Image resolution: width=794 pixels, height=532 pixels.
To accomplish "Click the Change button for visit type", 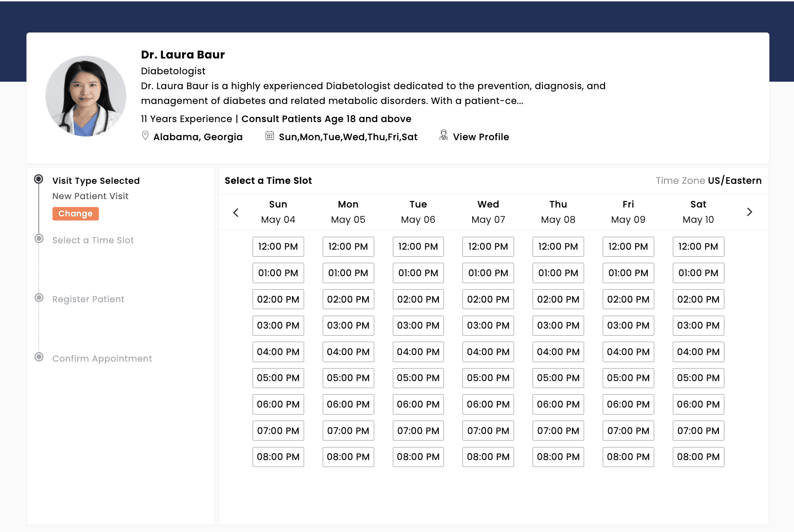I will (x=75, y=214).
